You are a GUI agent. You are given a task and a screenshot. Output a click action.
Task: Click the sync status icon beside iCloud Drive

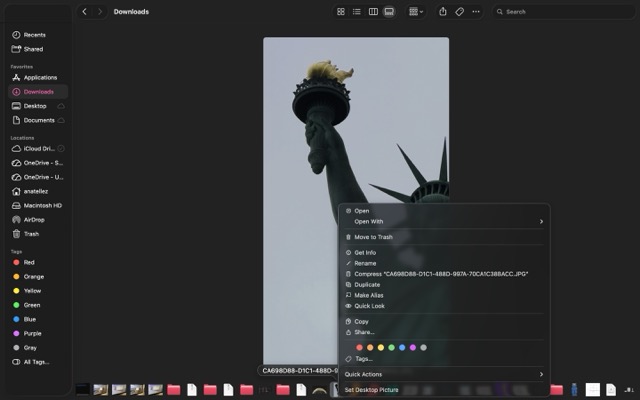pyautogui.click(x=61, y=149)
